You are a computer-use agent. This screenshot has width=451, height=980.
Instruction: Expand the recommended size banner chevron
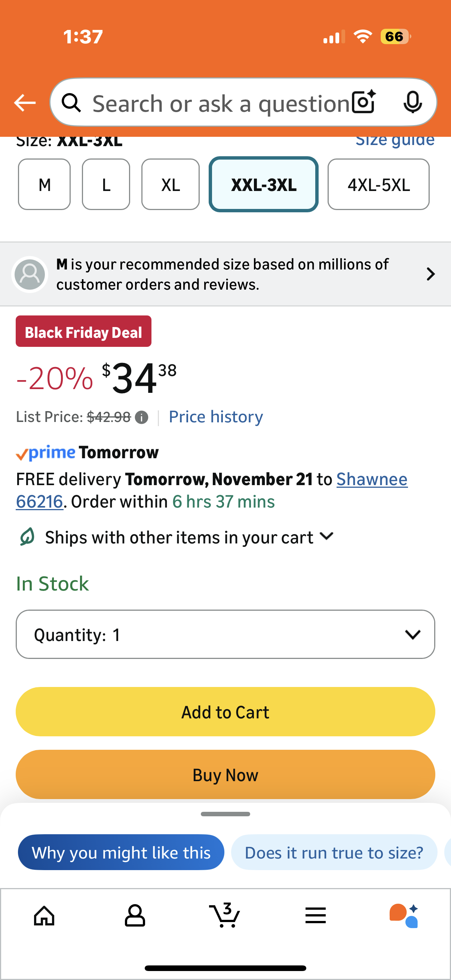coord(430,274)
